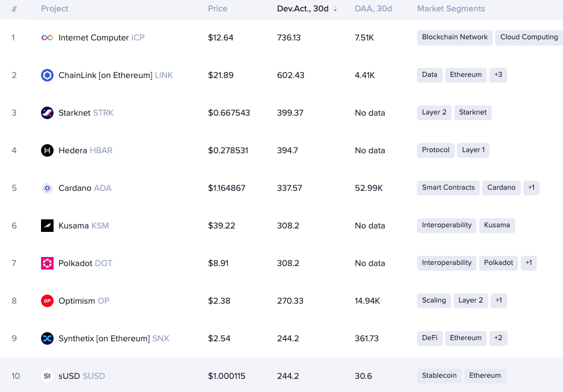This screenshot has height=392, width=563.
Task: Click the 14.94K DAA value
Action: [368, 301]
